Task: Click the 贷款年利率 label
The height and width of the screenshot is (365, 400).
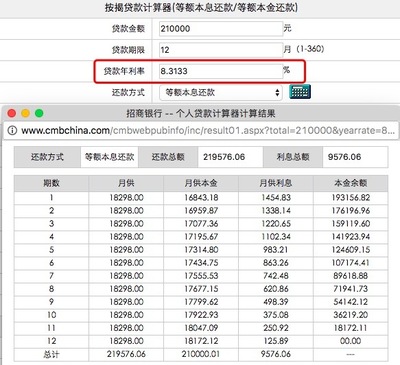Action: 124,71
